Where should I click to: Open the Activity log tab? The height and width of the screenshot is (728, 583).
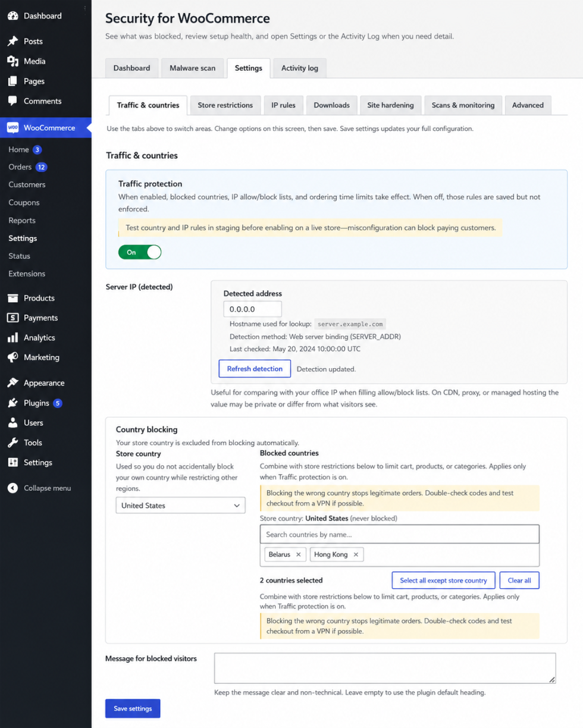pos(300,68)
